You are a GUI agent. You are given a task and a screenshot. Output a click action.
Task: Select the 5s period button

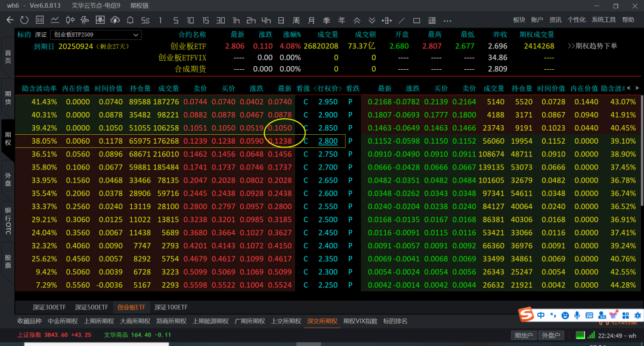click(x=145, y=20)
